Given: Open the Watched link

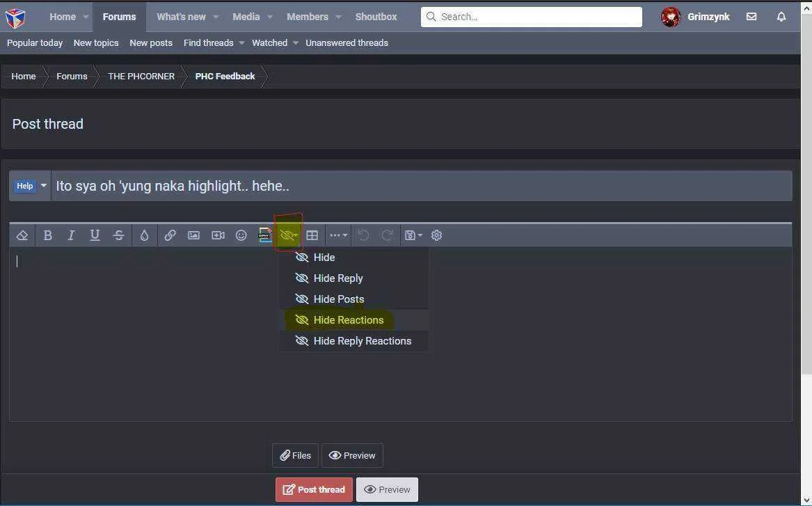Looking at the screenshot, I should (269, 43).
